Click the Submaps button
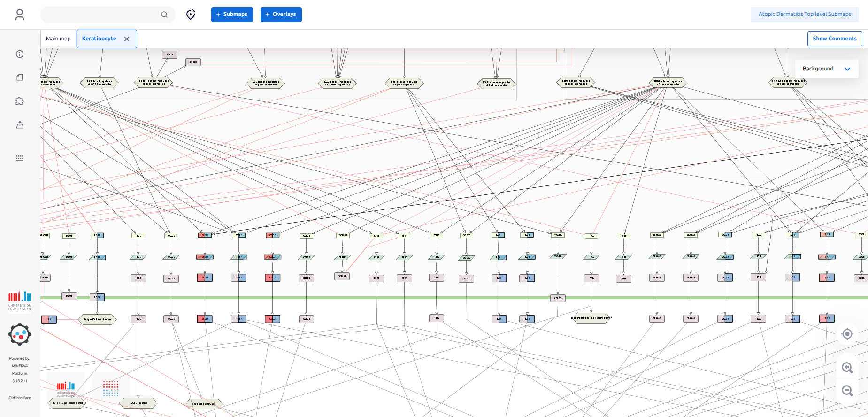Image resolution: width=868 pixels, height=417 pixels. point(232,15)
